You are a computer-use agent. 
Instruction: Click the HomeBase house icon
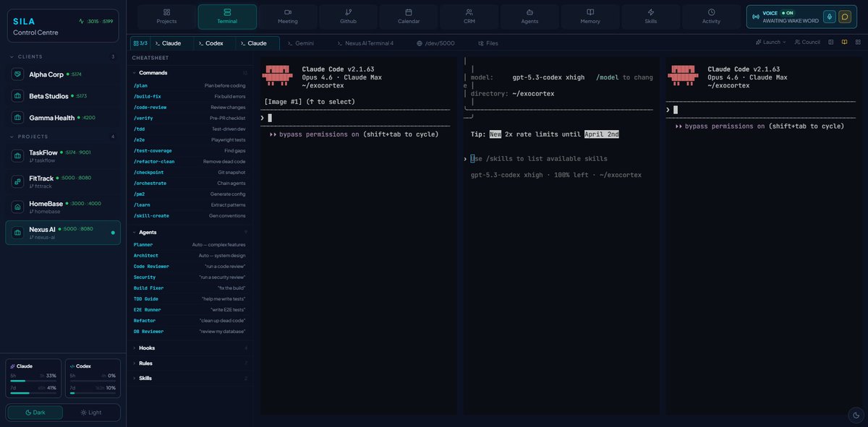(18, 207)
